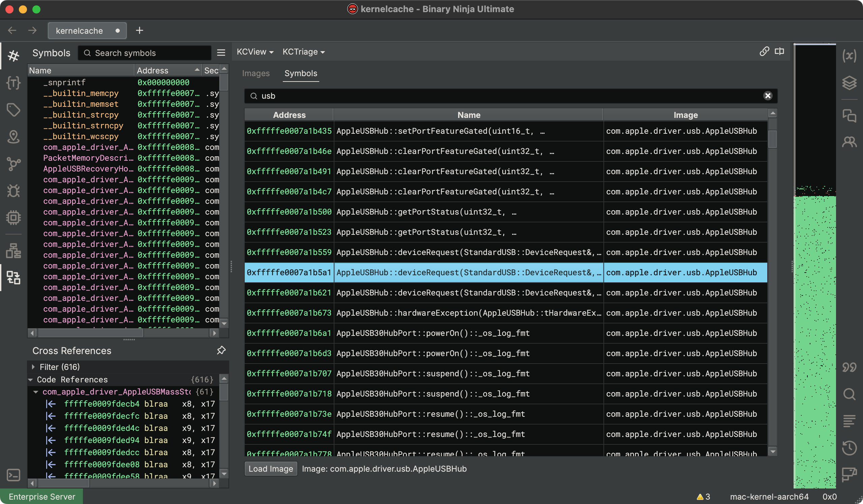Navigate back with the left arrow
This screenshot has width=863, height=504.
click(12, 30)
